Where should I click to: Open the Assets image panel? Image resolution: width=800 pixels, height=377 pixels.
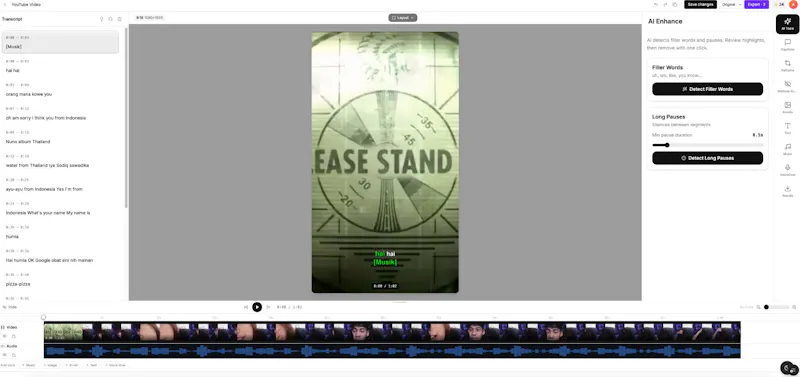(787, 108)
